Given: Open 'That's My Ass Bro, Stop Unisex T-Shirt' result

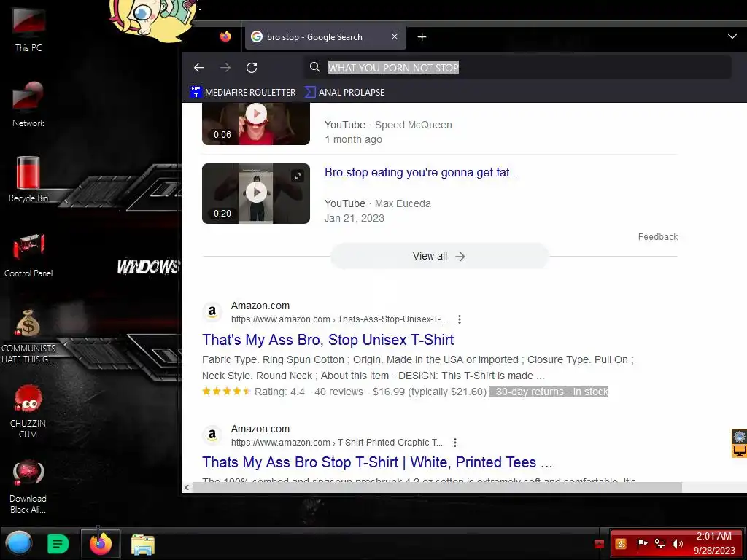Looking at the screenshot, I should 328,340.
